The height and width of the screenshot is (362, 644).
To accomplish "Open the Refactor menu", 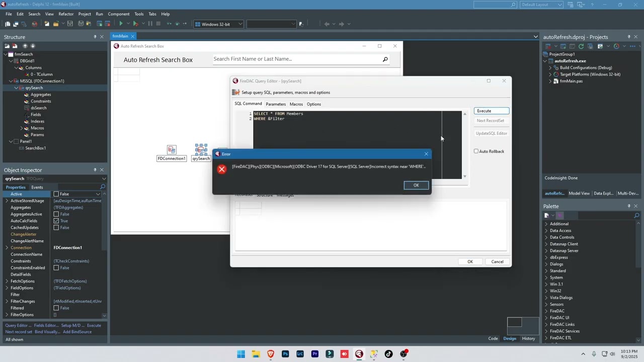I will (66, 14).
